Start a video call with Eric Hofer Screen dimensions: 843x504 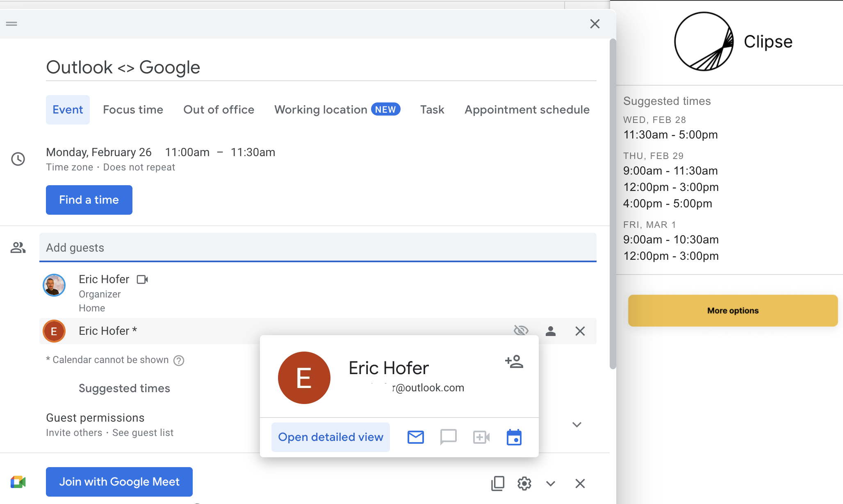click(481, 437)
